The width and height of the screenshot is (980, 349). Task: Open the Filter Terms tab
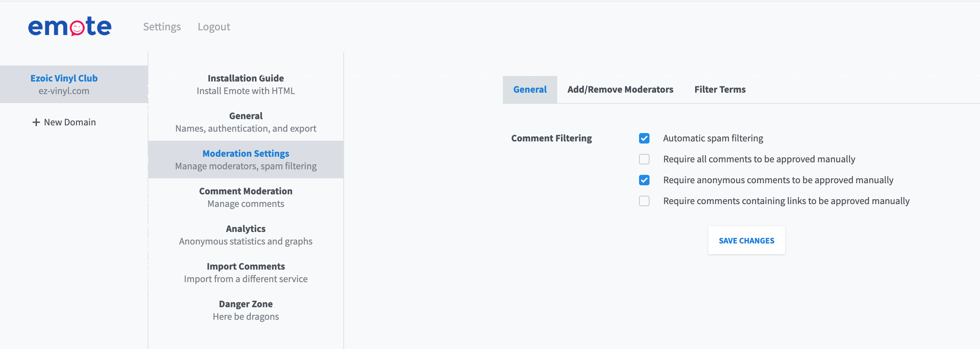(x=720, y=90)
